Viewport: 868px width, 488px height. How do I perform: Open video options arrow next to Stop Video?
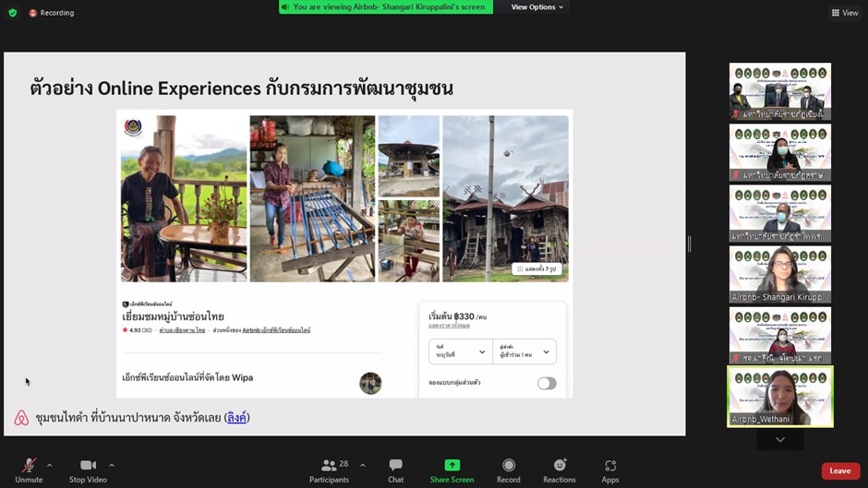coord(112,465)
